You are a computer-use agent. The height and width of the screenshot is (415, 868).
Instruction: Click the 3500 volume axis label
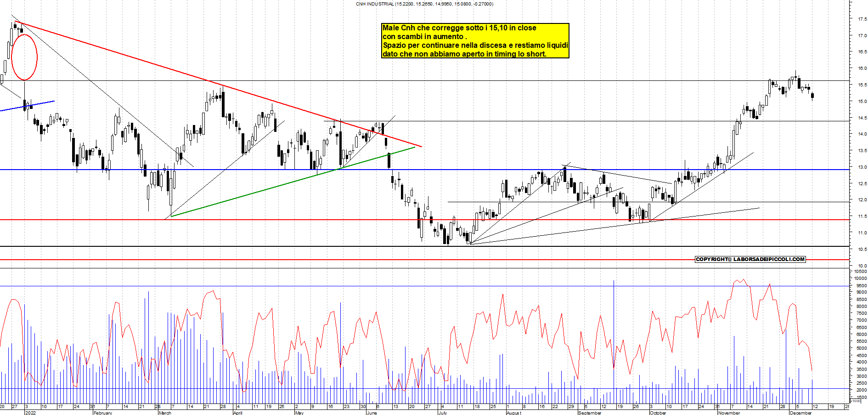(861, 370)
